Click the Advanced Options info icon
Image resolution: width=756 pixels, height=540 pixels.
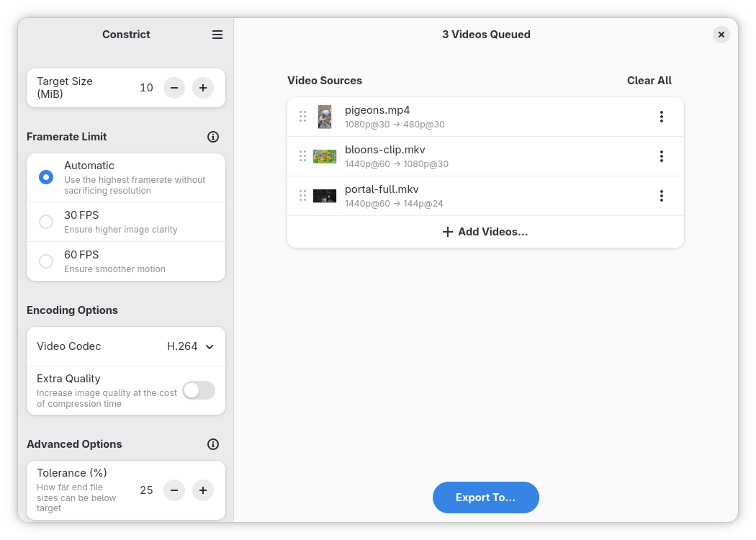(212, 444)
